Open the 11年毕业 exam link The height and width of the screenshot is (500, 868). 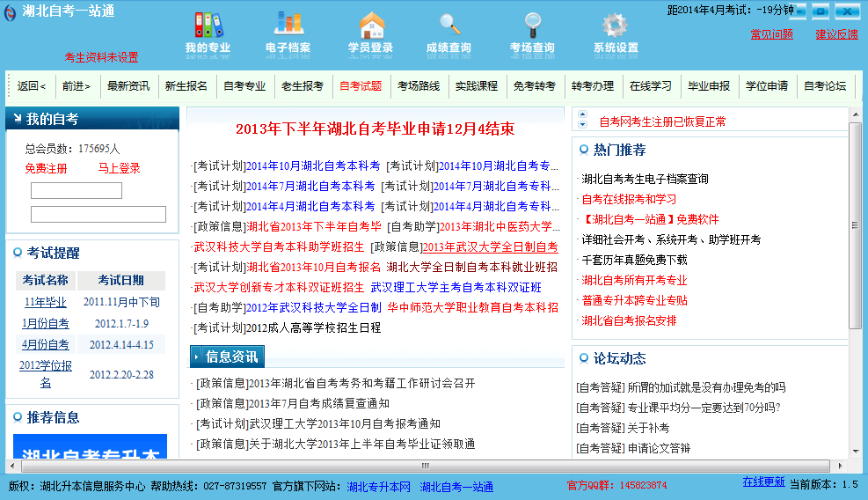[x=46, y=302]
